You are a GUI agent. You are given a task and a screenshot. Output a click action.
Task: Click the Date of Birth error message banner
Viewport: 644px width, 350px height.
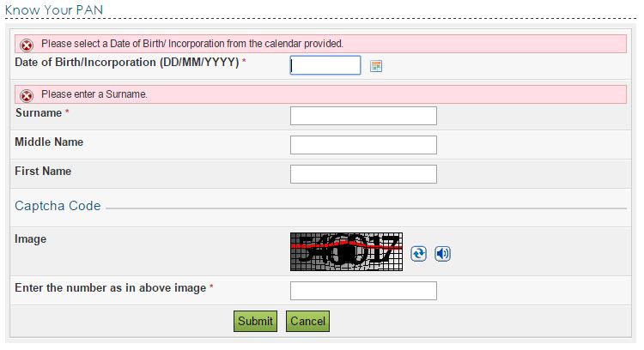[320, 44]
